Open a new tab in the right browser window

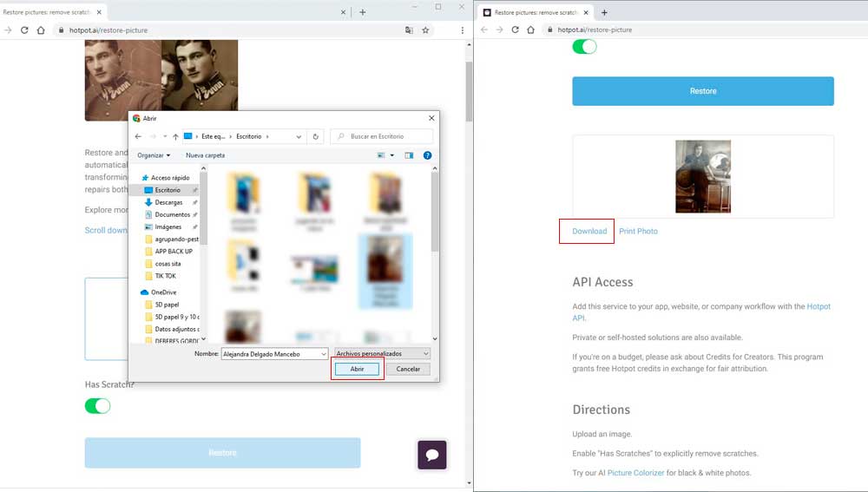pyautogui.click(x=604, y=12)
